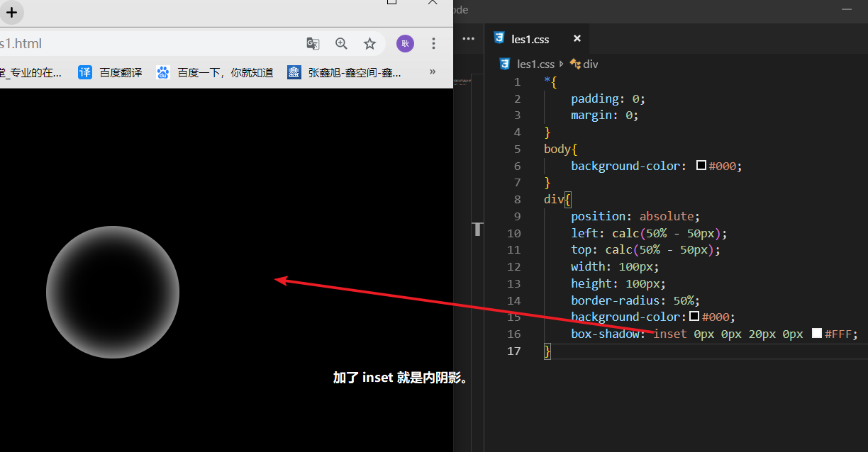This screenshot has height=452, width=868.
Task: Open Chrome's three-dot menu
Action: click(x=433, y=44)
